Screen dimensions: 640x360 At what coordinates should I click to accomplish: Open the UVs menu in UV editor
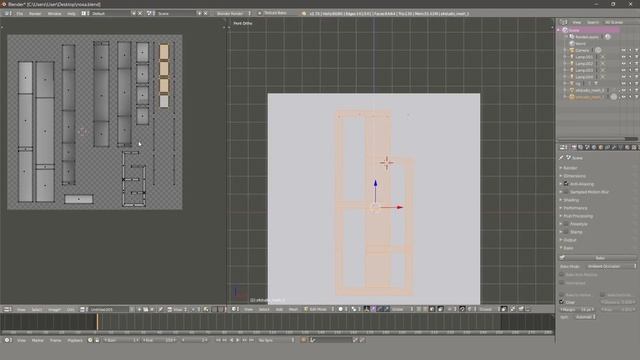tap(71, 309)
